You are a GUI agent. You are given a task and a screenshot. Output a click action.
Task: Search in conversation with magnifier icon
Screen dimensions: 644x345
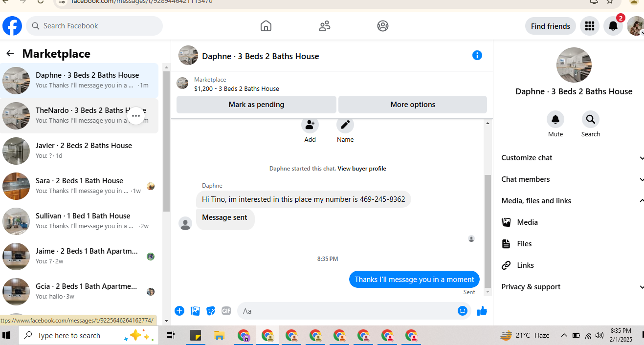pos(591,119)
